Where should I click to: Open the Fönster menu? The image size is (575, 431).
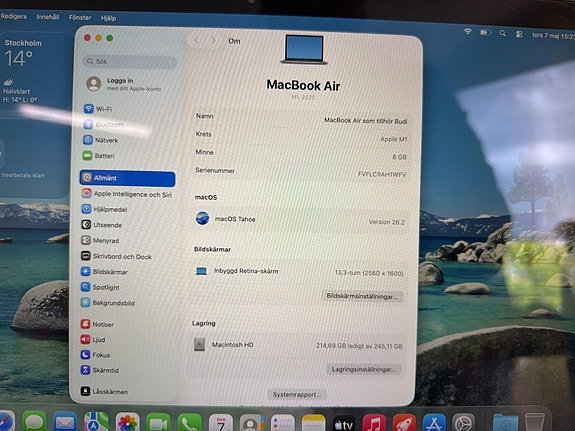80,17
